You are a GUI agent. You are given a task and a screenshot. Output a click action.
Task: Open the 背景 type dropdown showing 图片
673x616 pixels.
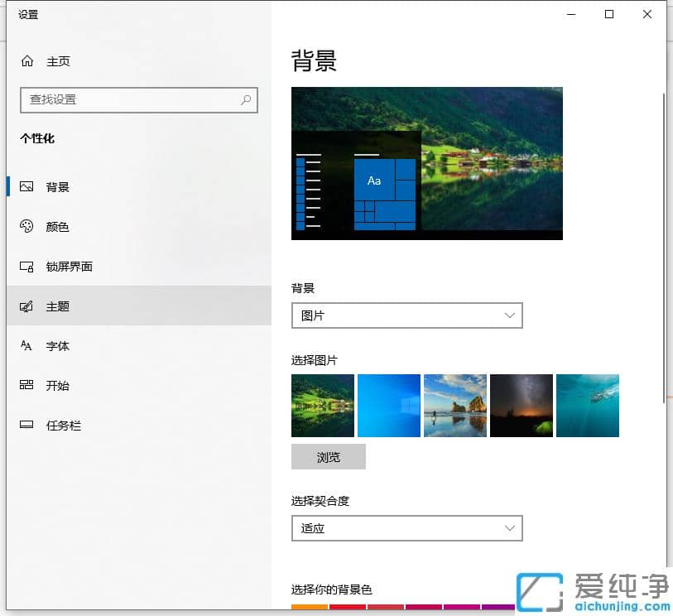tap(406, 315)
